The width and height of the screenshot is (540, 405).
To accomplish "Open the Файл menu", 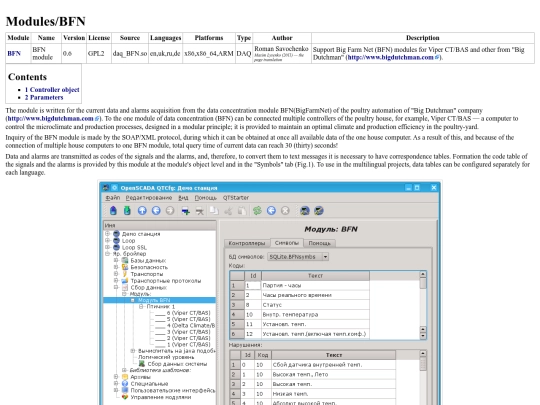I will click(x=113, y=198).
